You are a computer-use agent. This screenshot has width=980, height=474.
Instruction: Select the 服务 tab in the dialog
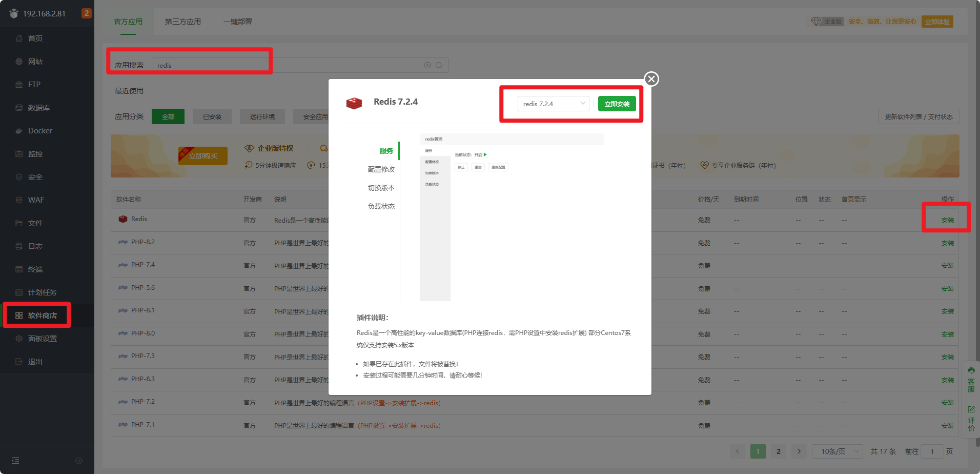pos(386,151)
